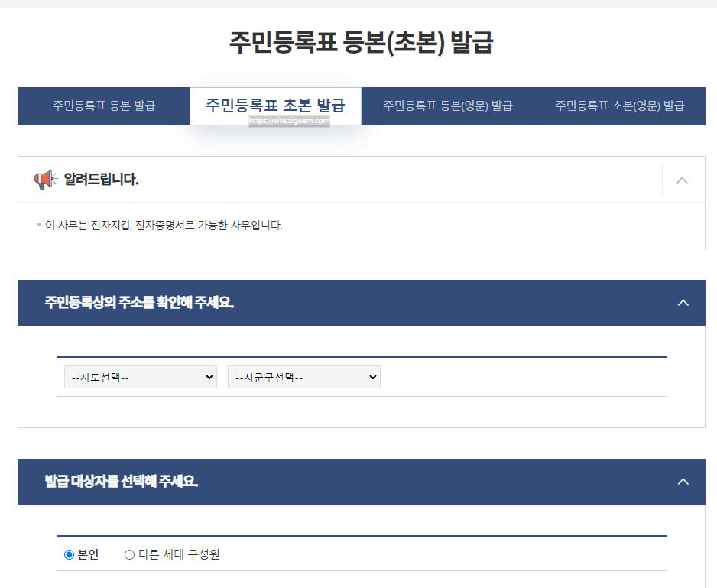Click the megaphone icon in the notice section
Viewport: 717px width, 588px height.
[x=45, y=179]
